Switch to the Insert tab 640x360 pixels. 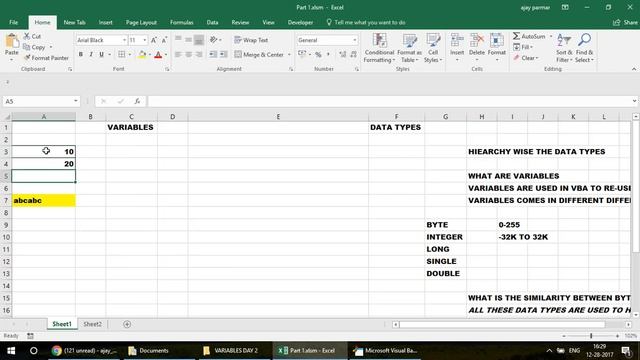pos(105,22)
